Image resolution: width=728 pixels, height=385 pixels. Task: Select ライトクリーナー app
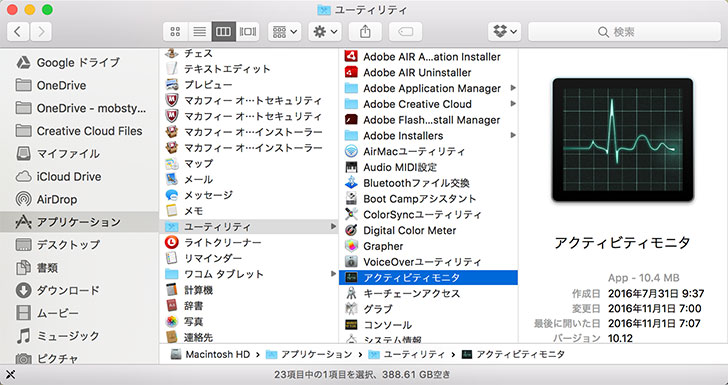[x=249, y=242]
